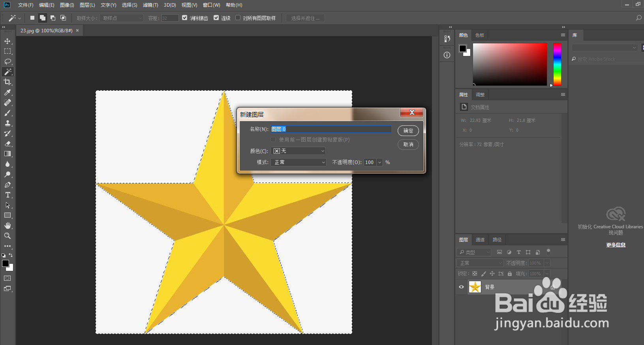Select the Crop tool
Image resolution: width=644 pixels, height=345 pixels.
click(8, 82)
